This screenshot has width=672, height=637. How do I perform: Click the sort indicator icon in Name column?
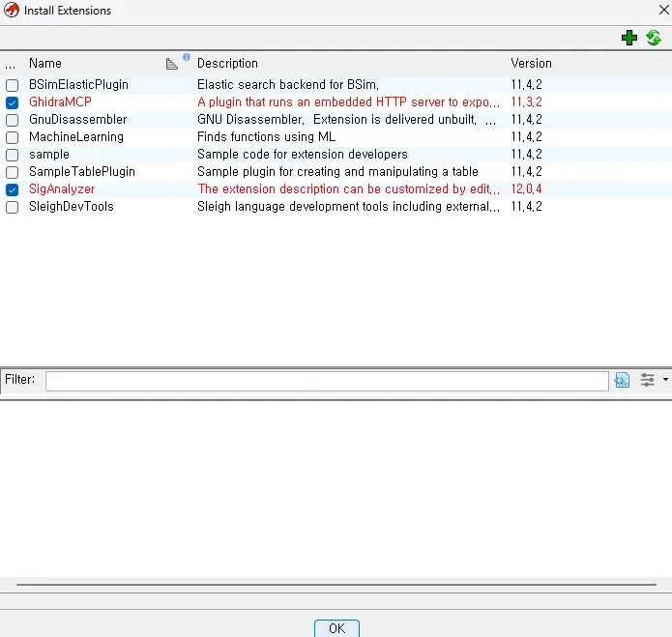[172, 64]
